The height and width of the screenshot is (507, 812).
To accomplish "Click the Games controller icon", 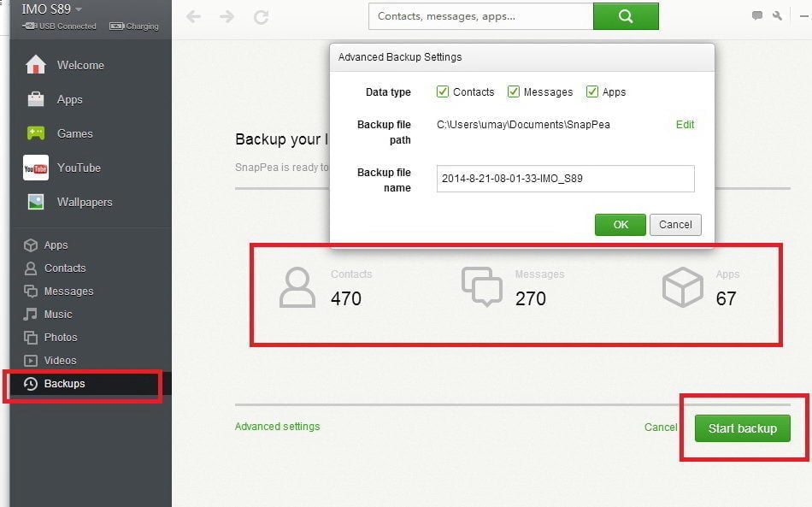I will click(36, 133).
